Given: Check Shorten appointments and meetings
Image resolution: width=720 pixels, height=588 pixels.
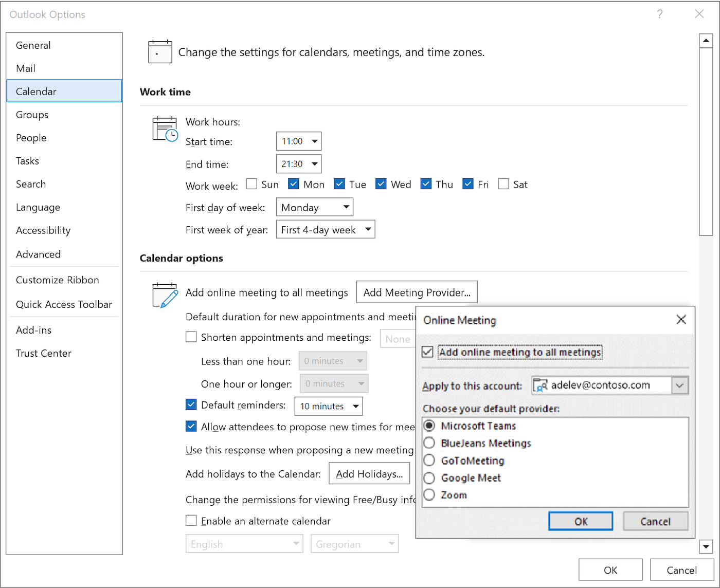Looking at the screenshot, I should coord(191,337).
